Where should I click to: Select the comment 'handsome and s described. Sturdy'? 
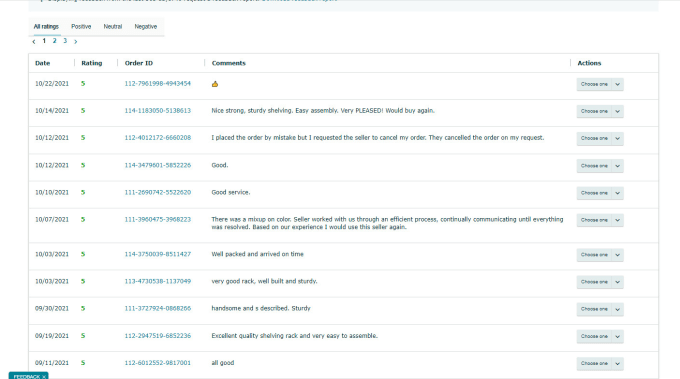pos(261,308)
